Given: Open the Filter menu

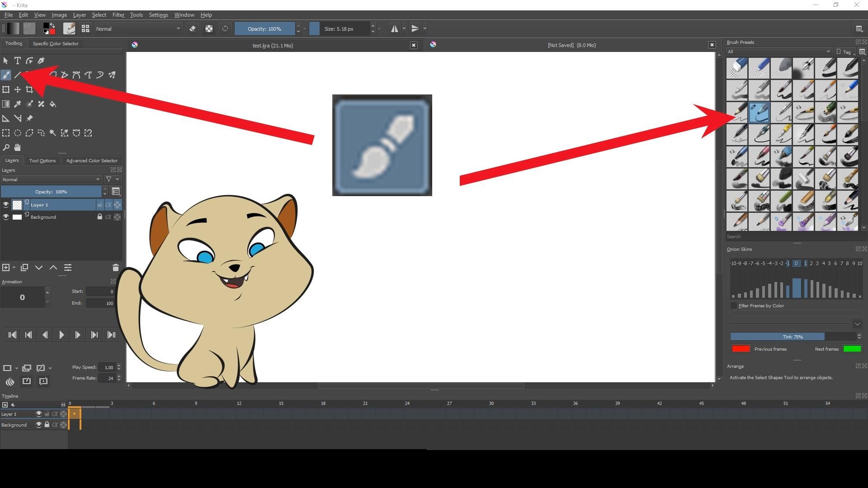Looking at the screenshot, I should point(118,14).
